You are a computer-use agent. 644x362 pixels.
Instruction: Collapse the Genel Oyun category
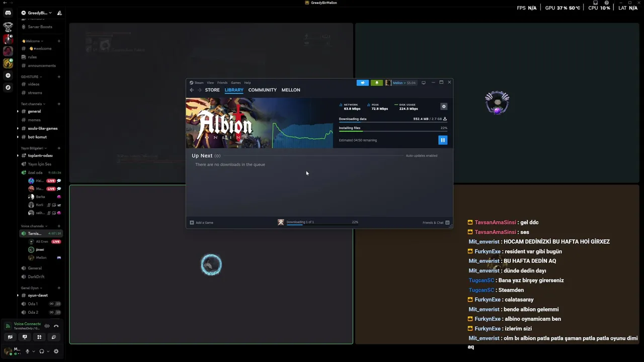click(x=31, y=288)
